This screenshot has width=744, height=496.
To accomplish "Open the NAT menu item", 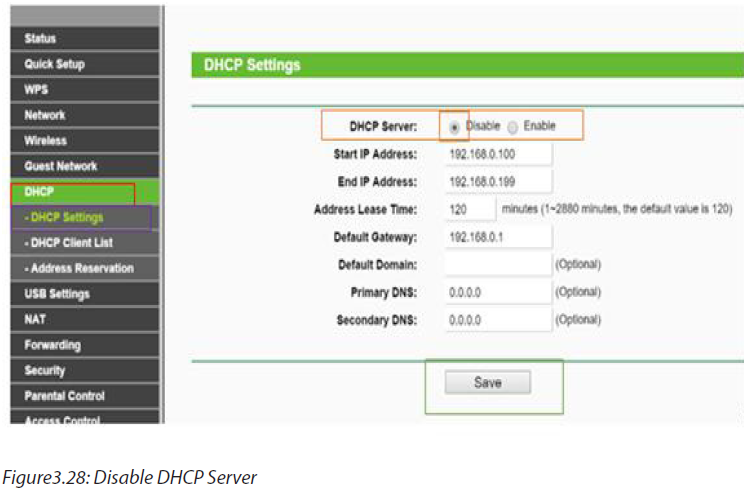I will click(85, 319).
